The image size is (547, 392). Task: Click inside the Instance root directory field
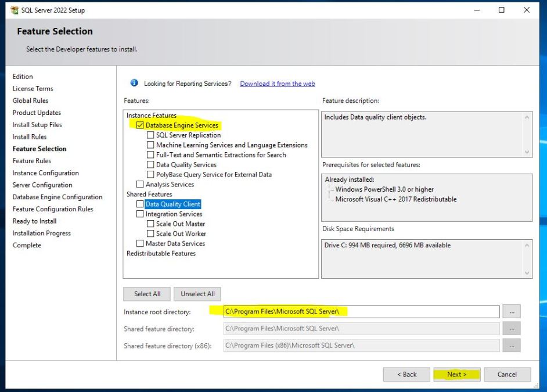[360, 312]
